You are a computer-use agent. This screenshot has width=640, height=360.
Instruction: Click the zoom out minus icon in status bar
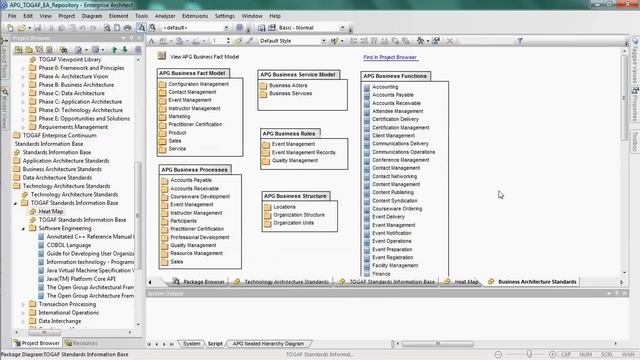[498, 354]
